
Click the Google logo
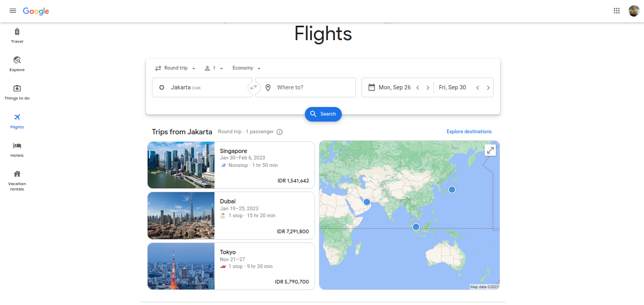coord(36,11)
